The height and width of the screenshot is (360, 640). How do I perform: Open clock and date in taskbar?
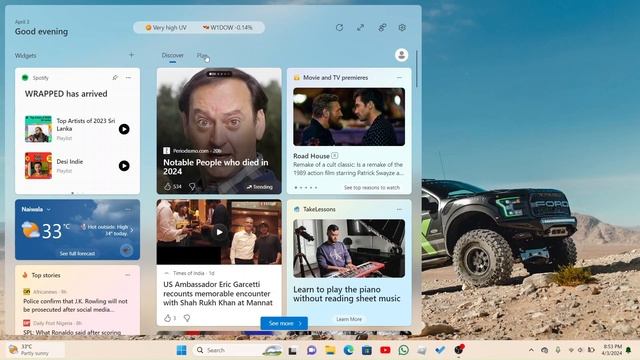(x=611, y=350)
